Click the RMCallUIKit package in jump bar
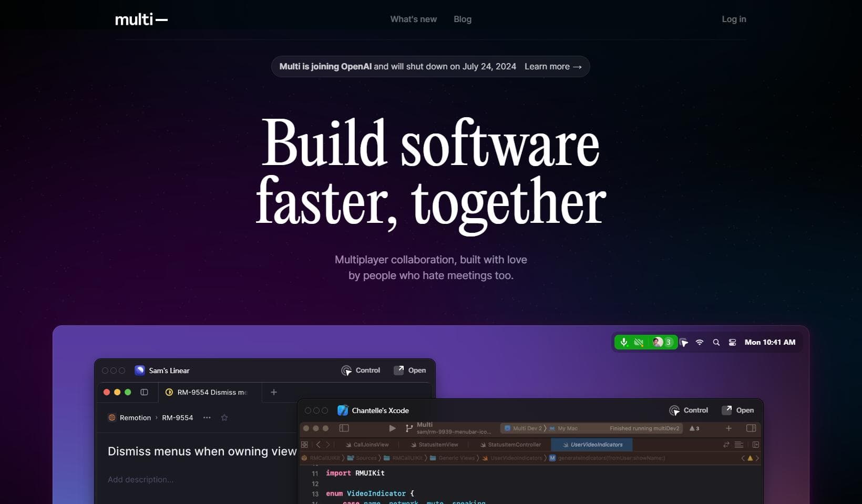 (x=321, y=458)
